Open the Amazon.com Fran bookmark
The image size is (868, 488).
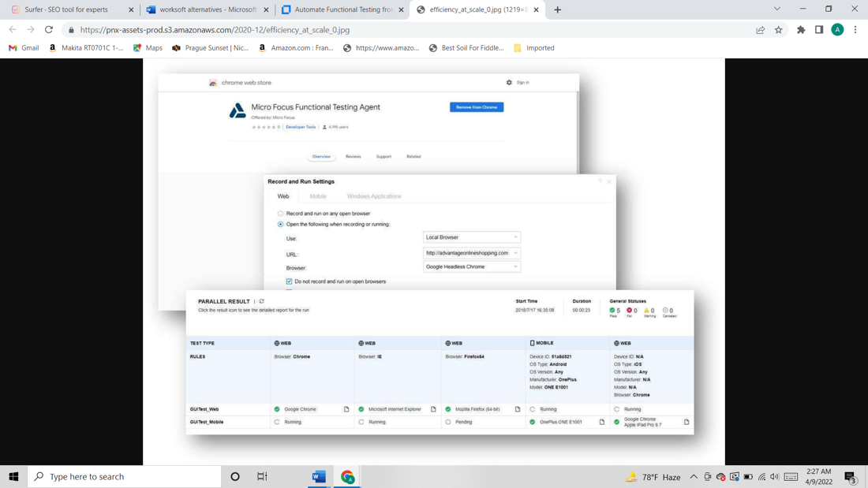coord(296,48)
